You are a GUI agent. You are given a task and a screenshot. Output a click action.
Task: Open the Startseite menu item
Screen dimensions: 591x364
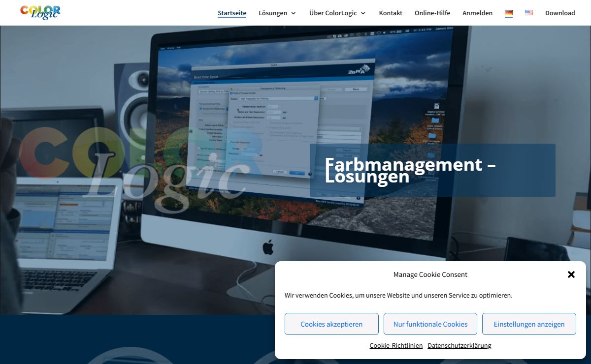232,13
